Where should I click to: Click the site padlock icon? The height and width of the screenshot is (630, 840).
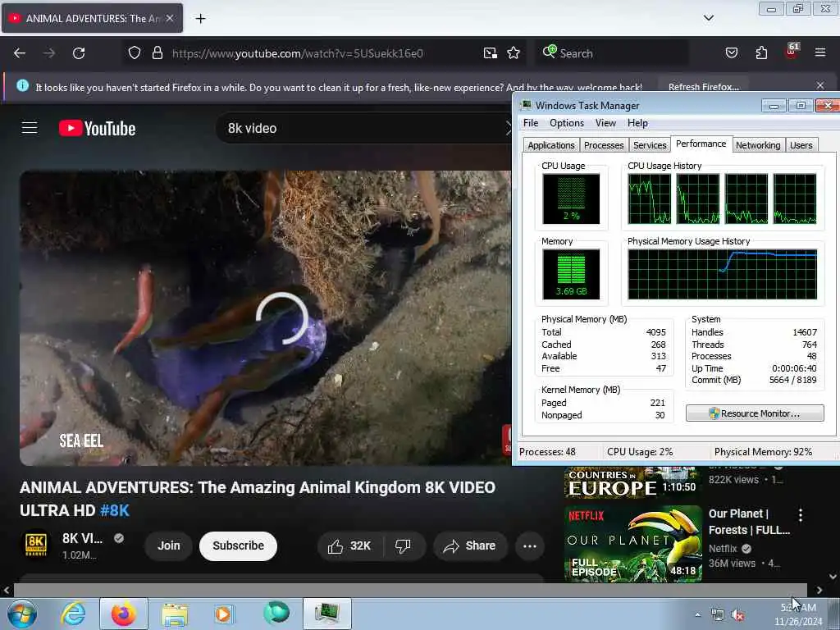pyautogui.click(x=157, y=53)
